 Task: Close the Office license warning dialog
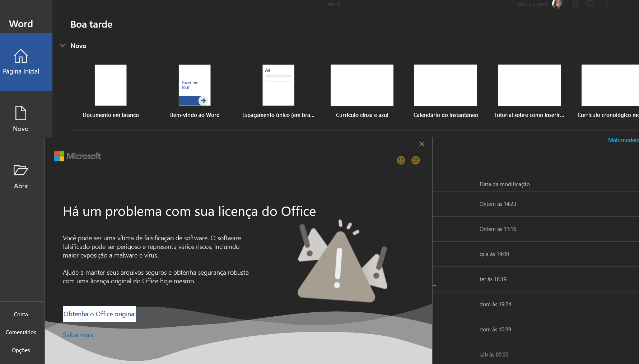click(x=422, y=144)
